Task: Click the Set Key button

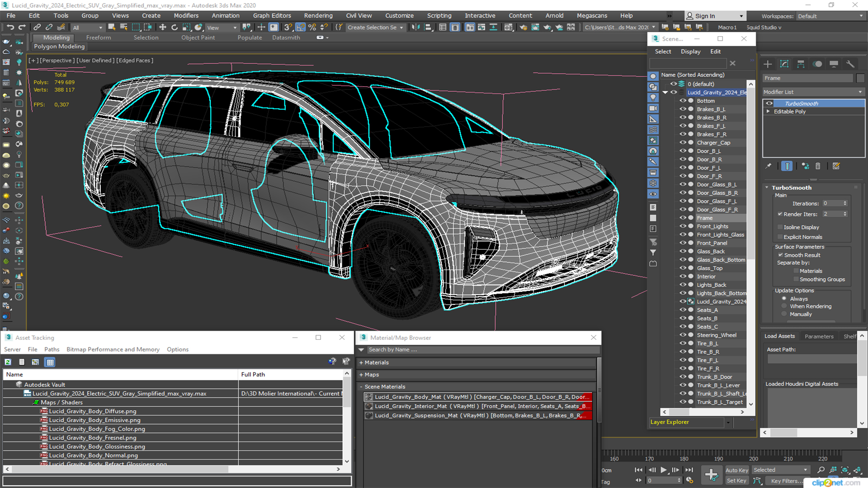Action: (x=737, y=480)
